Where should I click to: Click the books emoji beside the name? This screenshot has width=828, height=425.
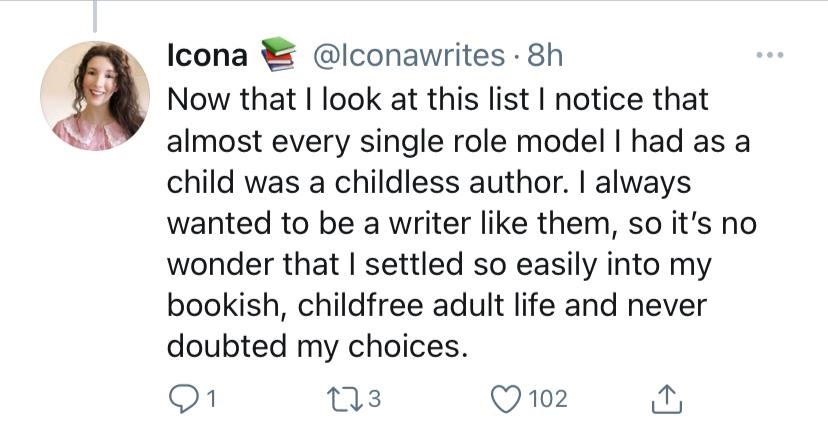coord(278,55)
